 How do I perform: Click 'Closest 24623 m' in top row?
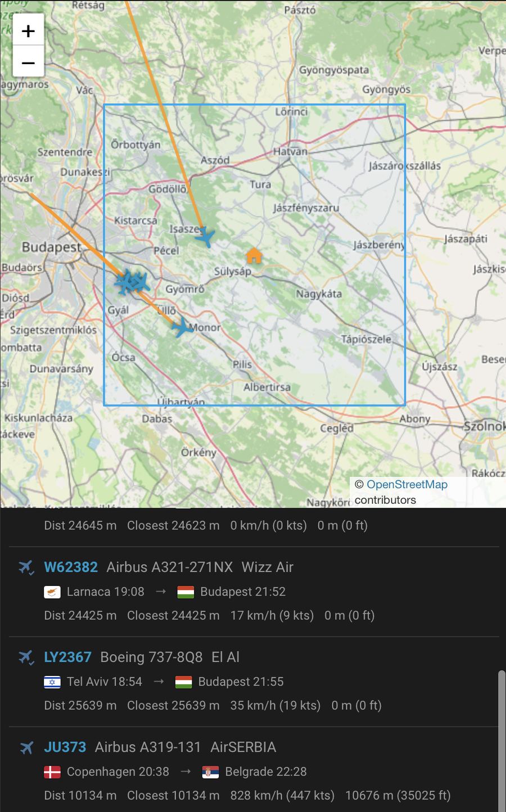tap(173, 525)
